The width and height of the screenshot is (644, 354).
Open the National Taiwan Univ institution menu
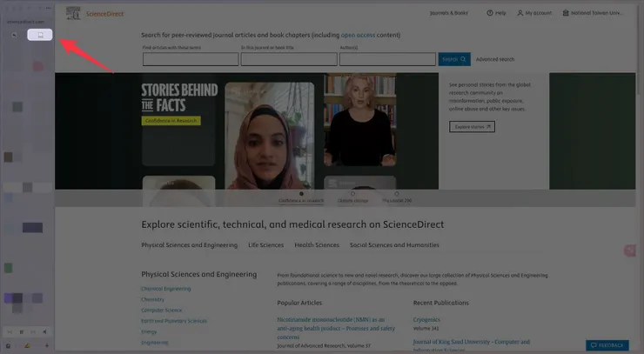click(593, 13)
